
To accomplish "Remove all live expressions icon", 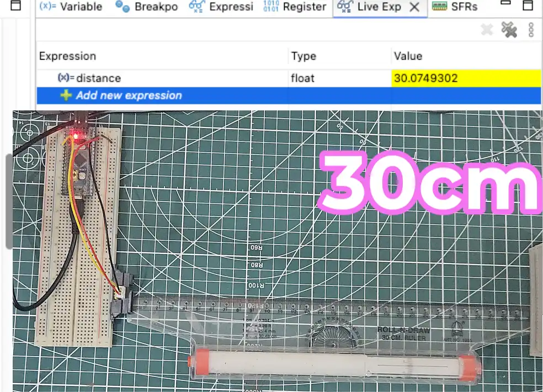I will point(509,30).
